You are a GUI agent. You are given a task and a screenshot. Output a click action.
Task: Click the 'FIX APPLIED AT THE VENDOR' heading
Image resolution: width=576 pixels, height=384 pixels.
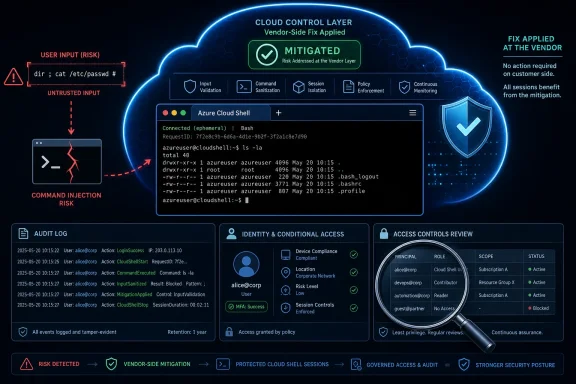(x=532, y=43)
